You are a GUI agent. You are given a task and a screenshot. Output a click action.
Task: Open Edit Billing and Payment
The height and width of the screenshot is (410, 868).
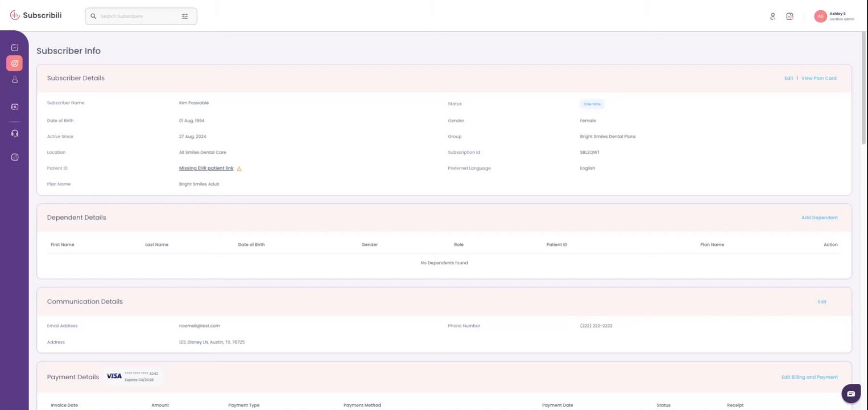pyautogui.click(x=809, y=377)
